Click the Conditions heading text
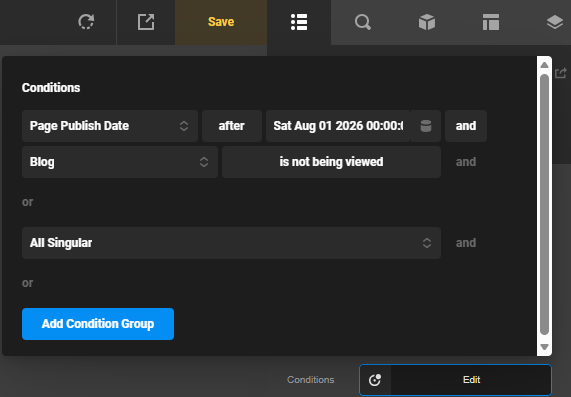This screenshot has height=397, width=571. click(x=51, y=88)
